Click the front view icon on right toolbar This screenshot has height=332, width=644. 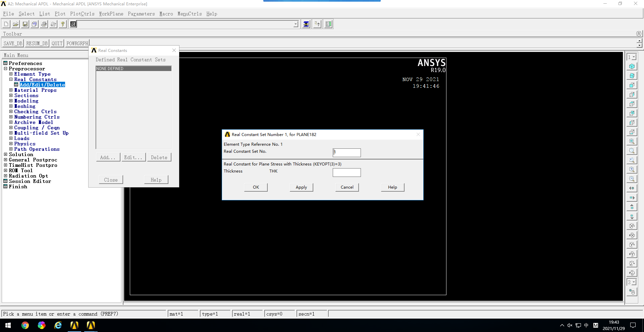point(633,85)
